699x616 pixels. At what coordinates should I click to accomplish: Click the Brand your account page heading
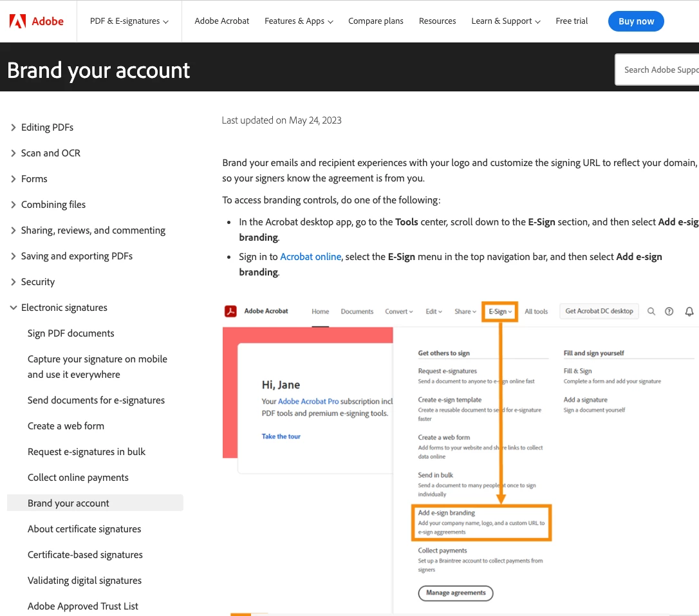click(98, 70)
